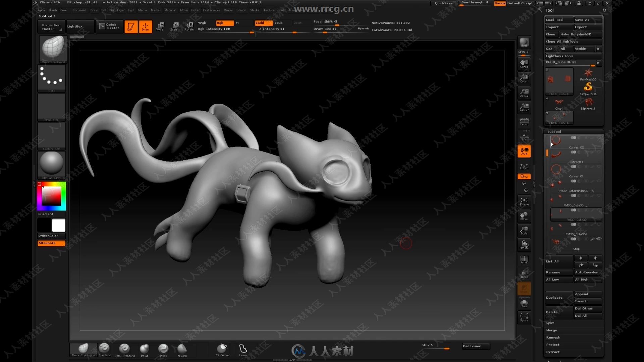Click the Actual size icon
This screenshot has height=362, width=644.
pos(524,93)
